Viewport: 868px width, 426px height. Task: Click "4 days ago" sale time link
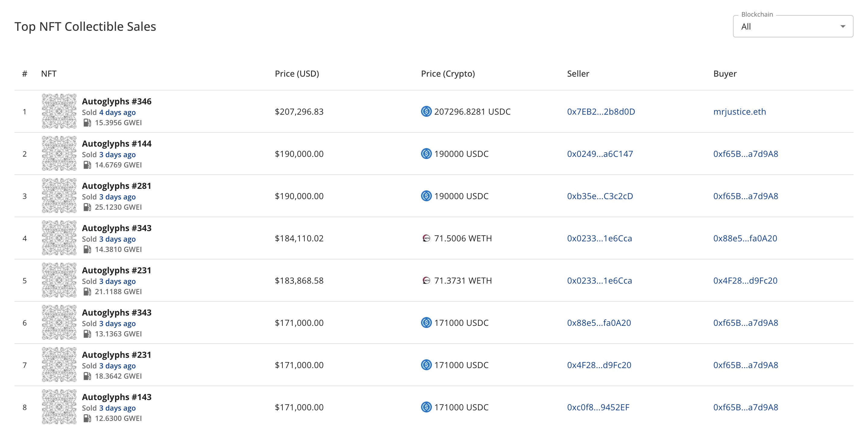(x=117, y=112)
